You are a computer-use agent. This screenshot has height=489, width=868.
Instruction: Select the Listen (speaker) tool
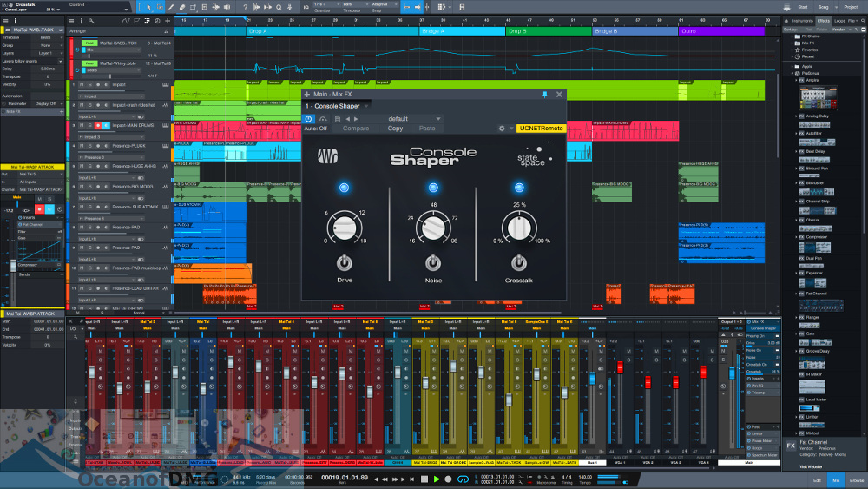pos(227,7)
